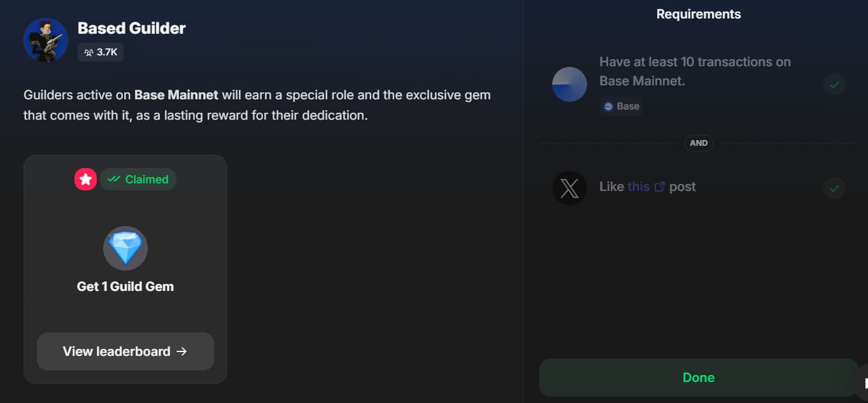The width and height of the screenshot is (868, 403).
Task: Click the "Get 1 Guild Gem" reward label
Action: [x=125, y=286]
